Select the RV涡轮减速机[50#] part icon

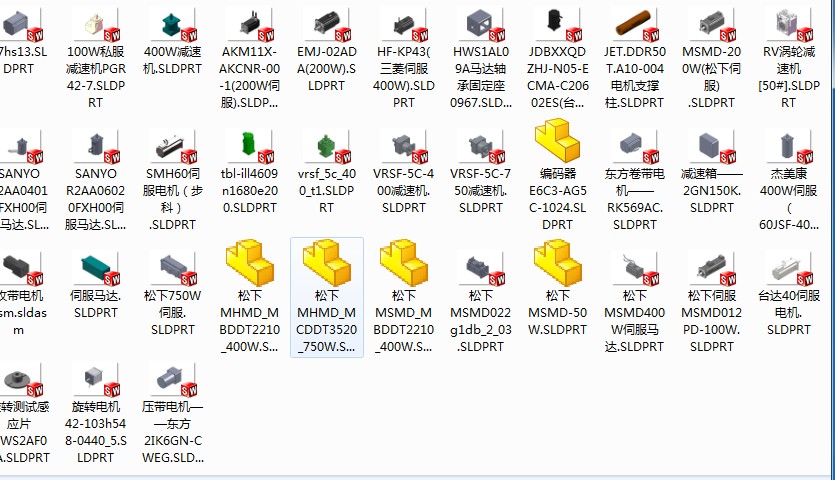point(789,25)
